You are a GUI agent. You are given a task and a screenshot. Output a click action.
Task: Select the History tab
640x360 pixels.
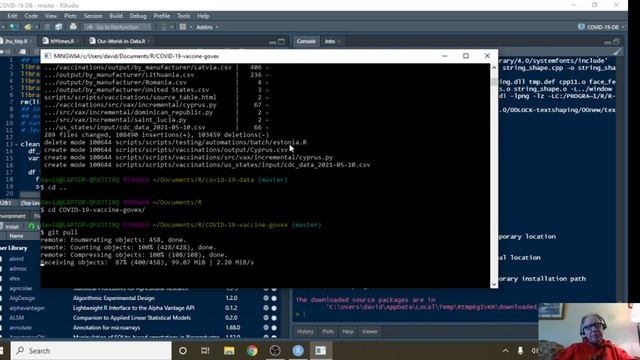coord(305,331)
